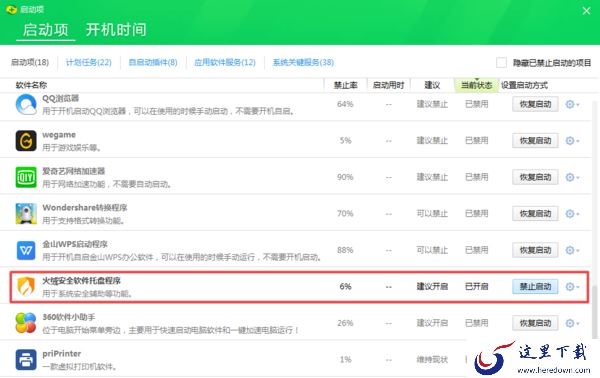Select the 计划任务(22) sub-tab
The image size is (600, 378).
pyautogui.click(x=89, y=62)
